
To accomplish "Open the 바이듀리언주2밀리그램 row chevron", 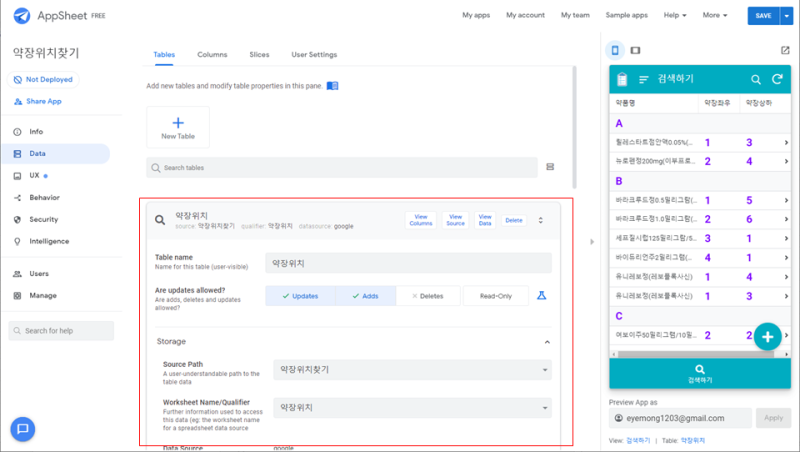I will 786,258.
